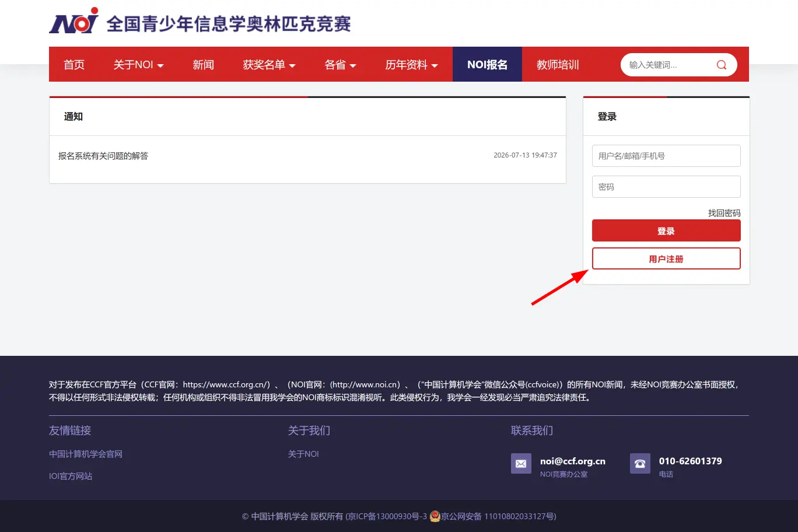This screenshot has width=798, height=532.
Task: Click the 用户注册 button
Action: (666, 258)
